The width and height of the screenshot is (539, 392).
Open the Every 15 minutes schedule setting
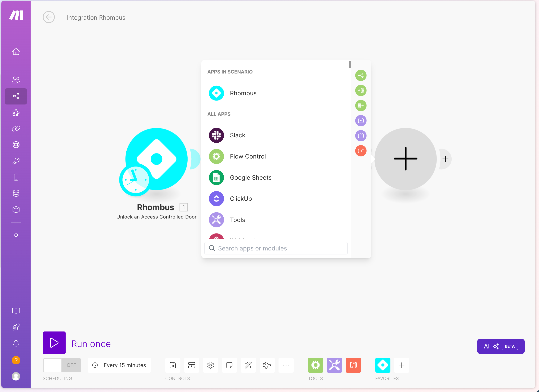119,365
